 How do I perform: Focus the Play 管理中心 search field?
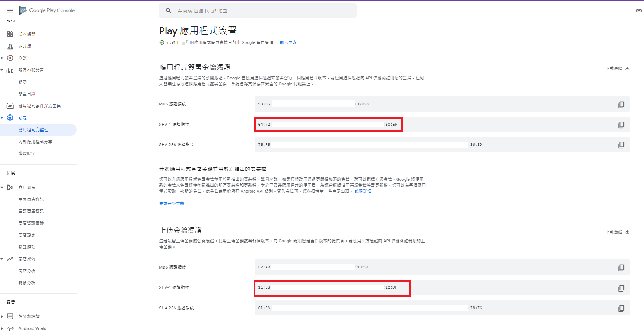(x=258, y=11)
